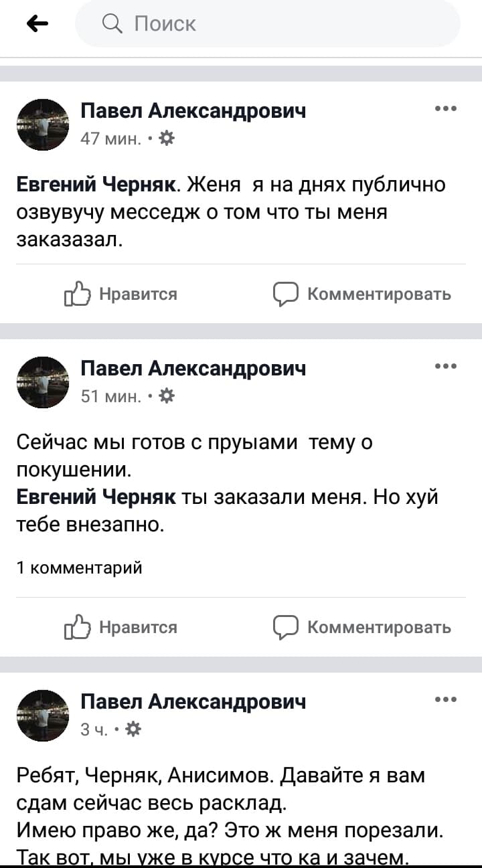This screenshot has height=868, width=482.
Task: Open Евгений Черняк mention in second post
Action: click(96, 497)
